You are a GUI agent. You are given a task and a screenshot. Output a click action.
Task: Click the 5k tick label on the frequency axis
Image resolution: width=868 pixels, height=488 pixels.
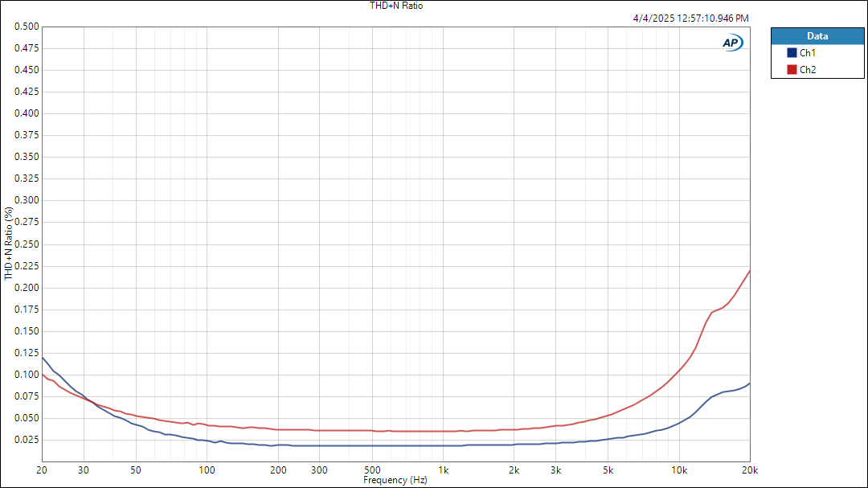click(x=608, y=470)
